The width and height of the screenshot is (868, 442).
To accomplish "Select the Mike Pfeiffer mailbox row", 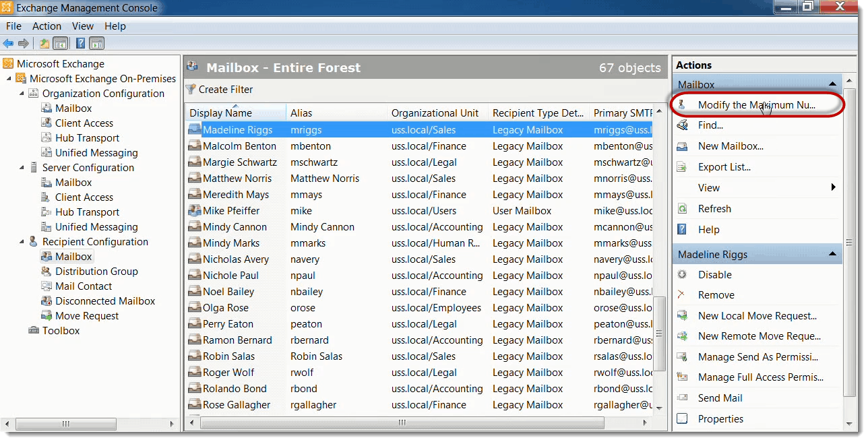I will (231, 211).
